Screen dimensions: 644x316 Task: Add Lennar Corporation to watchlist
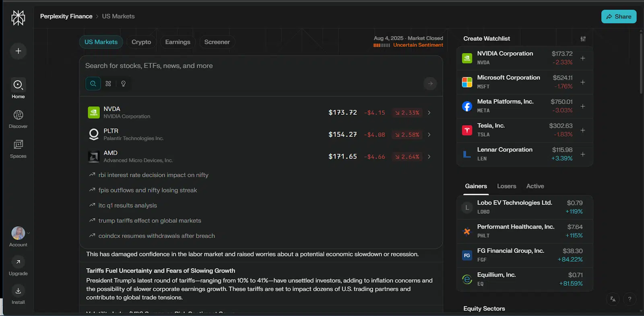click(583, 154)
